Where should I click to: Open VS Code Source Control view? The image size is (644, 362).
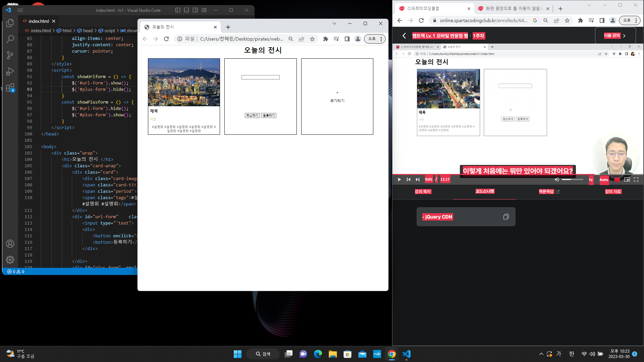[10, 55]
